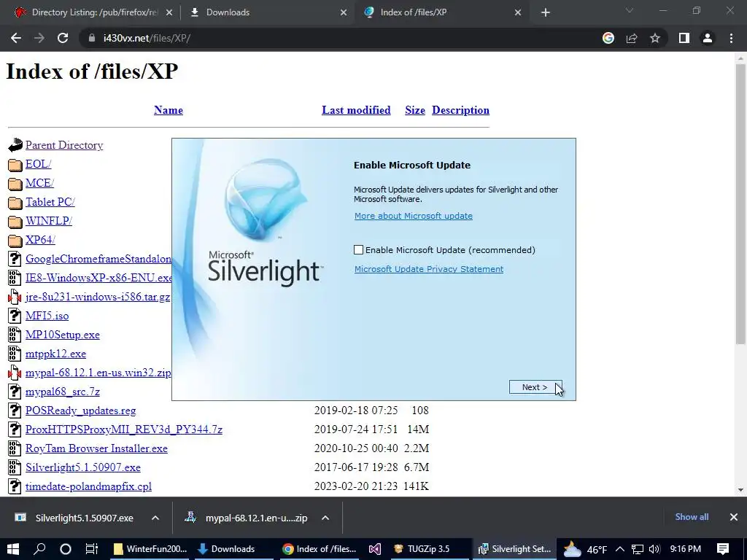
Task: Open Visual Studio taskbar icon
Action: (x=375, y=549)
